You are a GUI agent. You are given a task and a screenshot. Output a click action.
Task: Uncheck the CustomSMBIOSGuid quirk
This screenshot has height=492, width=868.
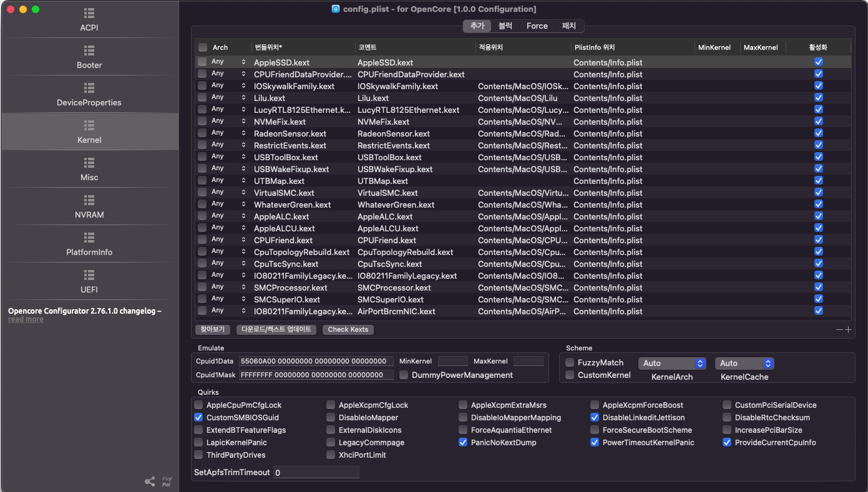pos(198,417)
